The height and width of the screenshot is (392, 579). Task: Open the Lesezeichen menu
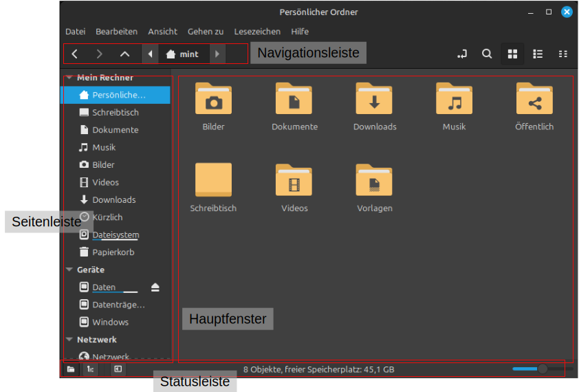257,32
